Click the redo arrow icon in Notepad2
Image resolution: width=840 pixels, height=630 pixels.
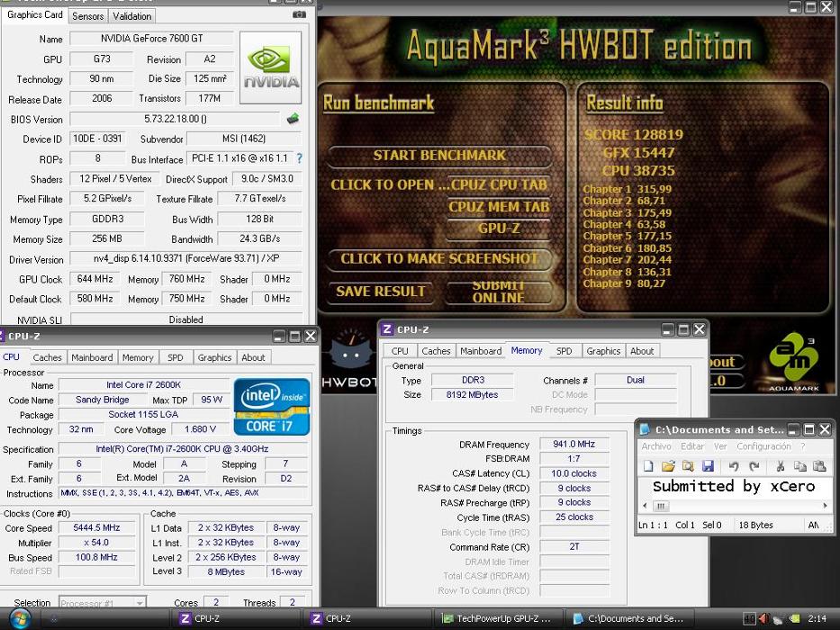click(754, 466)
